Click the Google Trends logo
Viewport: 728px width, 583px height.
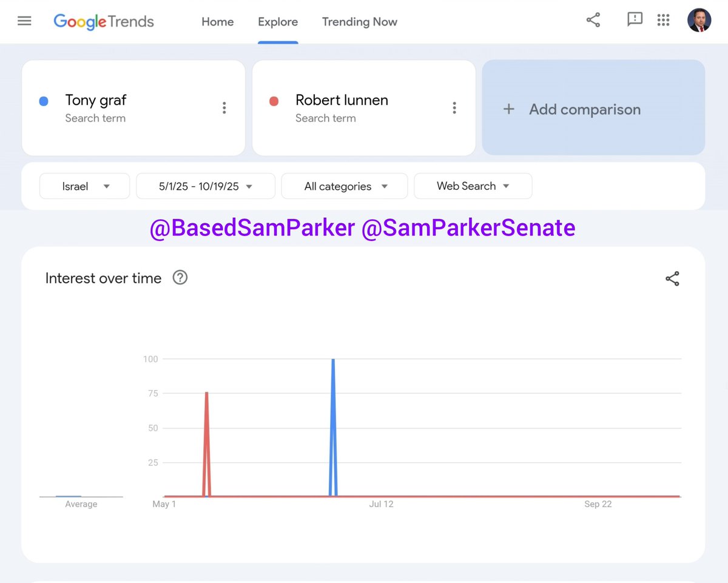[x=104, y=22]
